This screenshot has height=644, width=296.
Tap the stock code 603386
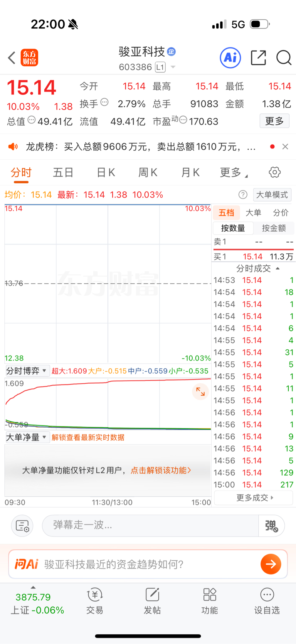pos(135,67)
